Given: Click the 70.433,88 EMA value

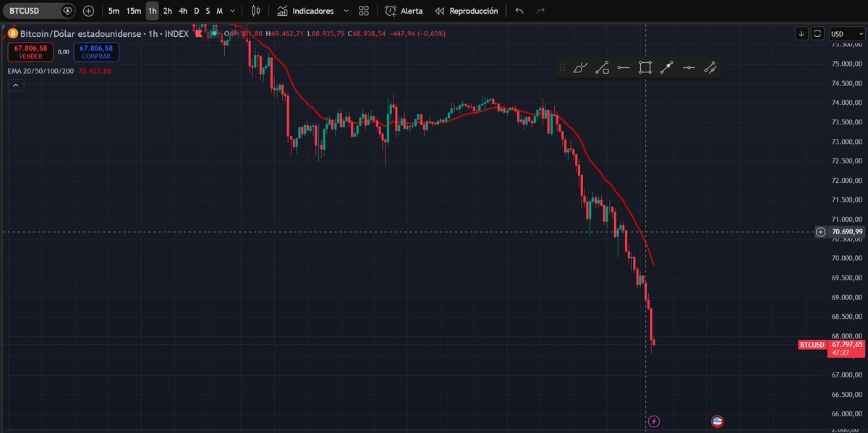Looking at the screenshot, I should [95, 71].
